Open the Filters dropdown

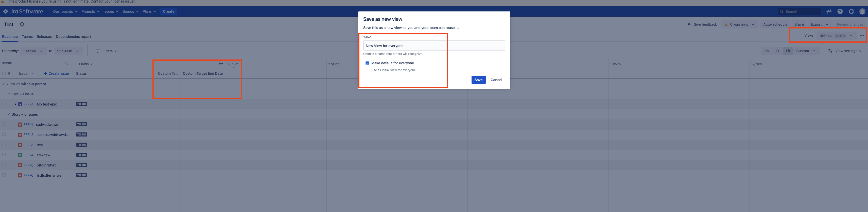[106, 51]
